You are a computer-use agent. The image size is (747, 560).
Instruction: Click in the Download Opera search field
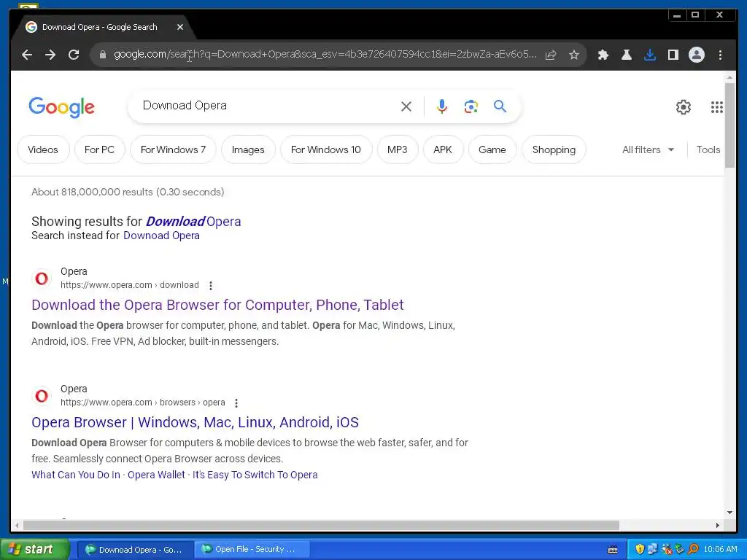267,106
